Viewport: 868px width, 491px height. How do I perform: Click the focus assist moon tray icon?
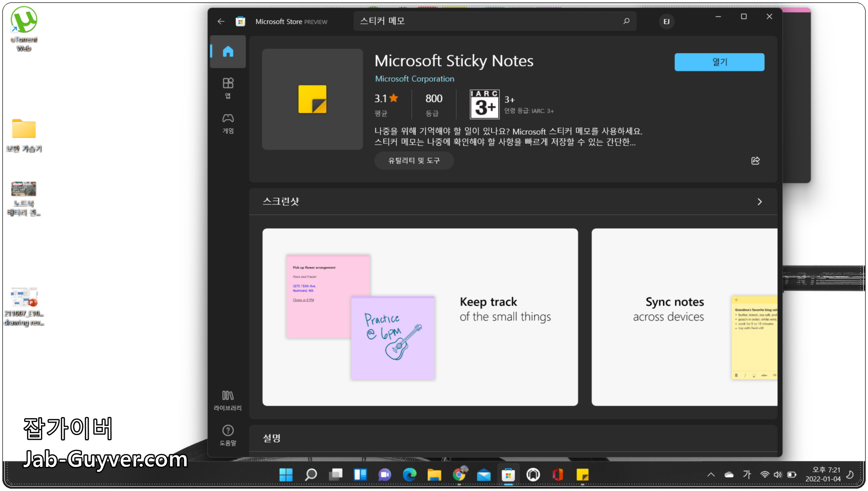point(850,475)
